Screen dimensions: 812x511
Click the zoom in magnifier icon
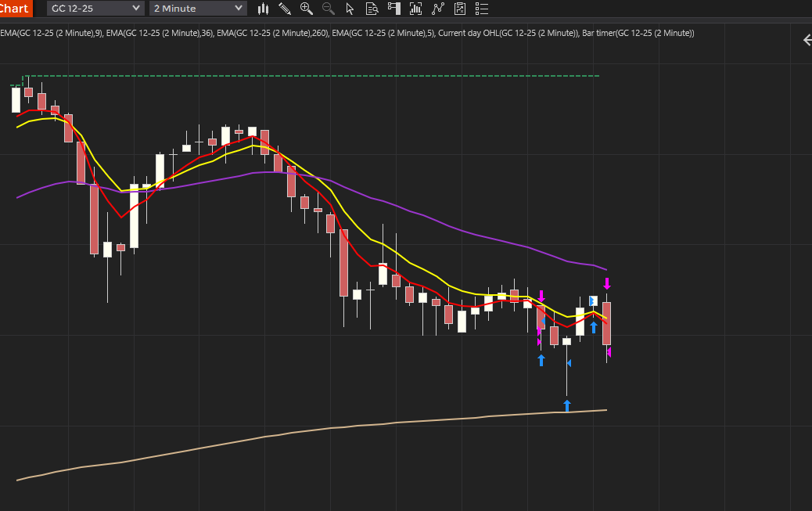(307, 9)
